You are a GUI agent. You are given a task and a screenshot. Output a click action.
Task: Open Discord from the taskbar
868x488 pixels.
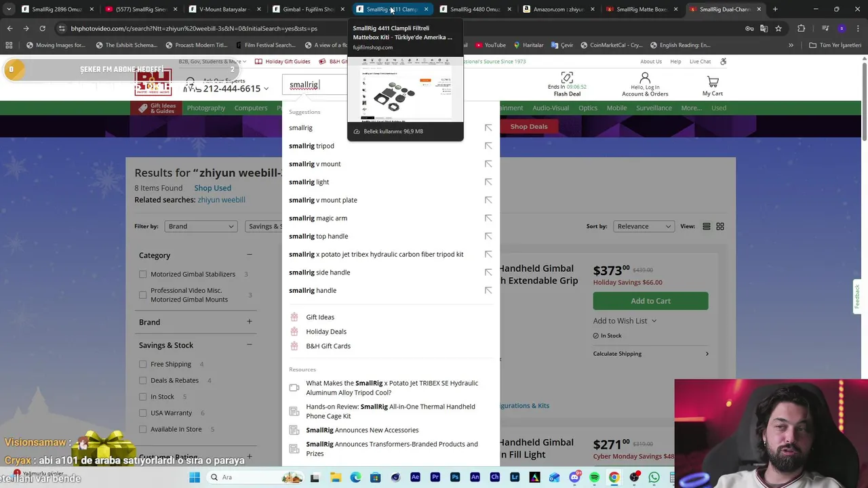click(x=574, y=477)
